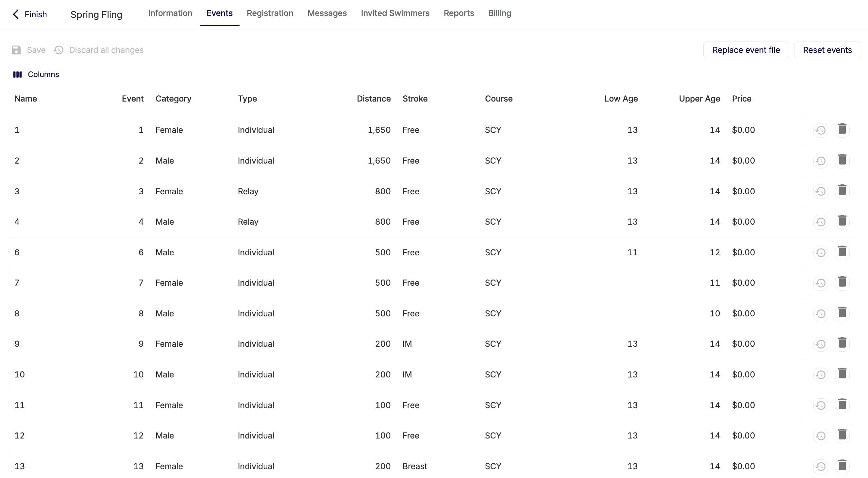Open the Reports tab
This screenshot has width=868, height=478.
tap(459, 13)
